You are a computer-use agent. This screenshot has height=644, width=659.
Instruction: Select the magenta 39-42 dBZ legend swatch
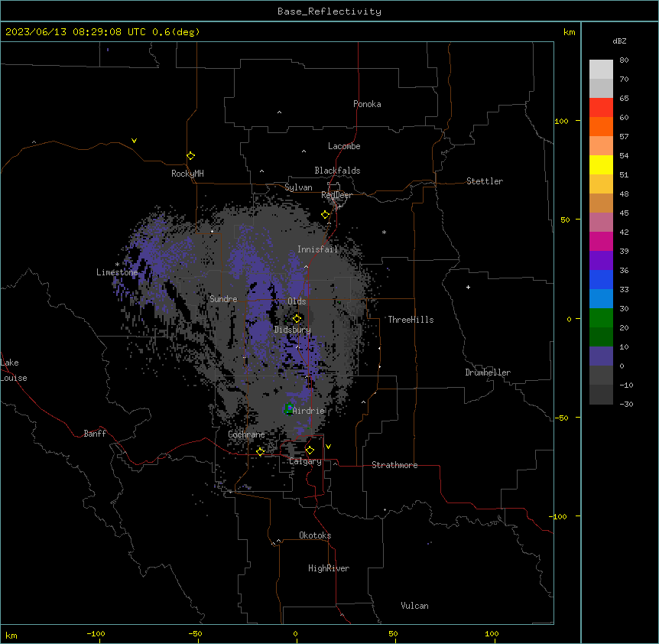pyautogui.click(x=601, y=241)
